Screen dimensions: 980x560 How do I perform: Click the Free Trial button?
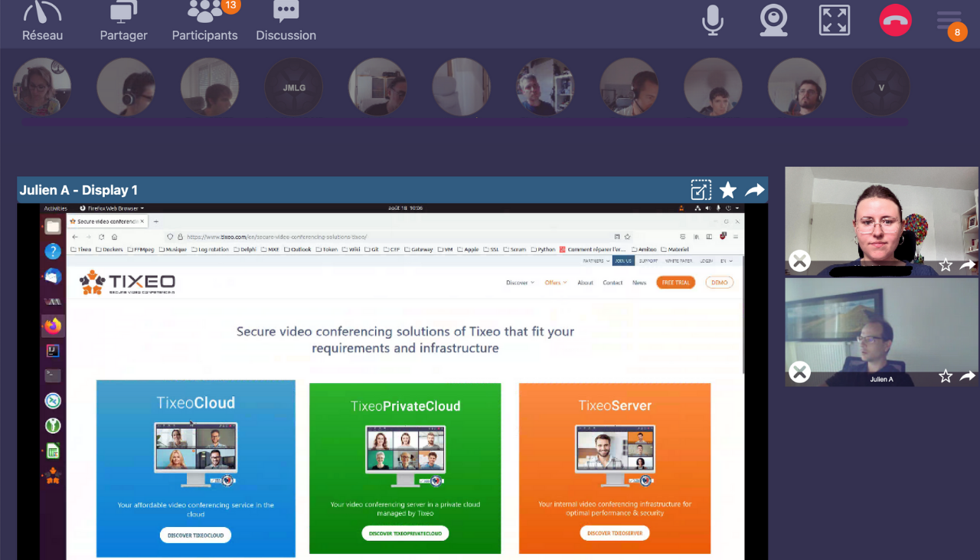pyautogui.click(x=675, y=283)
